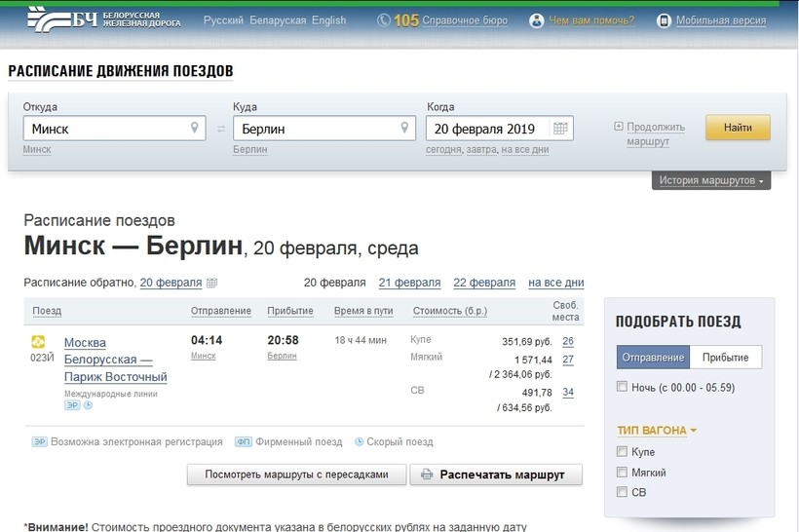The height and width of the screenshot is (532, 799).
Task: Click Распечатать маршрут button
Action: coord(496,475)
